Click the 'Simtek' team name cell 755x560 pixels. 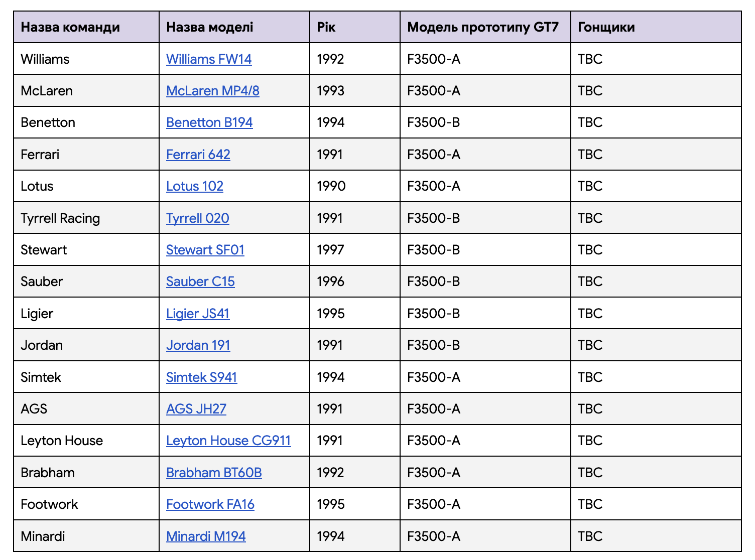86,377
